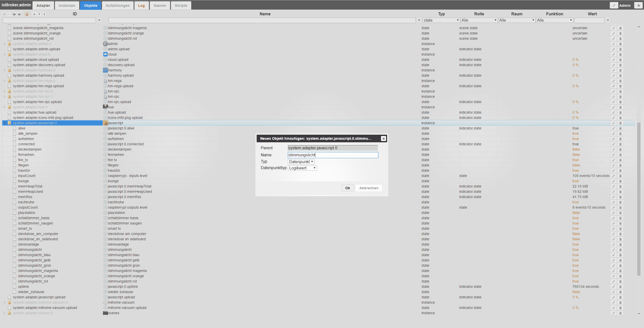Click the plus icon to add object

click(x=34, y=14)
